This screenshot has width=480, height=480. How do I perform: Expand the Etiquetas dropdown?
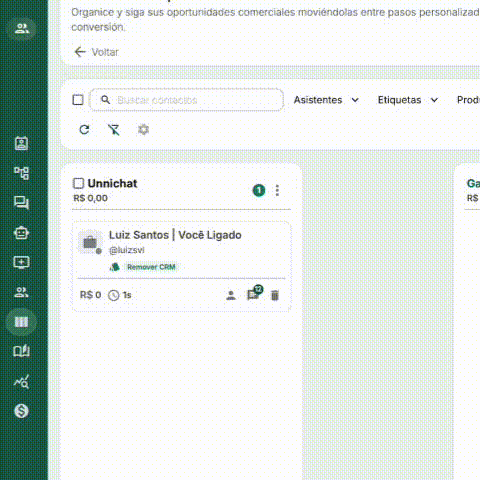point(408,100)
